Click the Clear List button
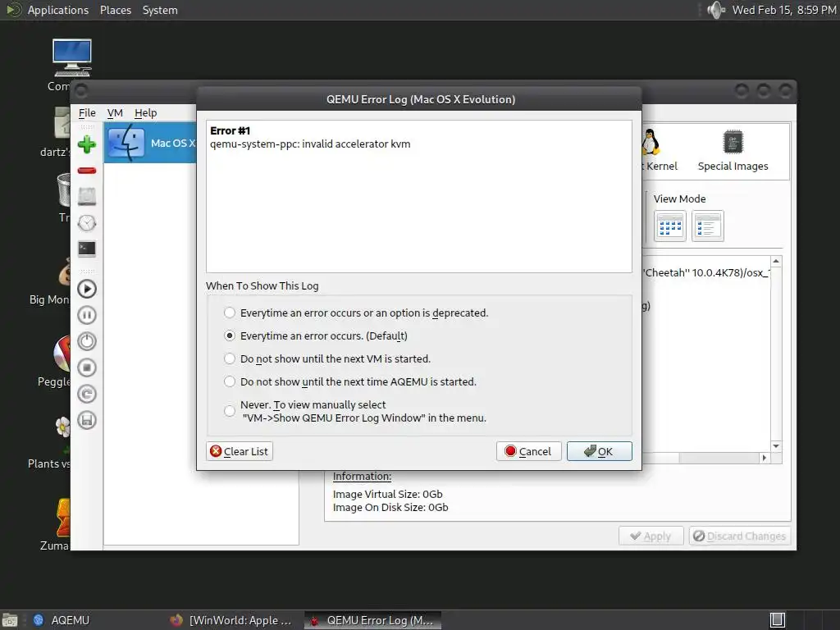Image resolution: width=840 pixels, height=630 pixels. click(x=240, y=451)
